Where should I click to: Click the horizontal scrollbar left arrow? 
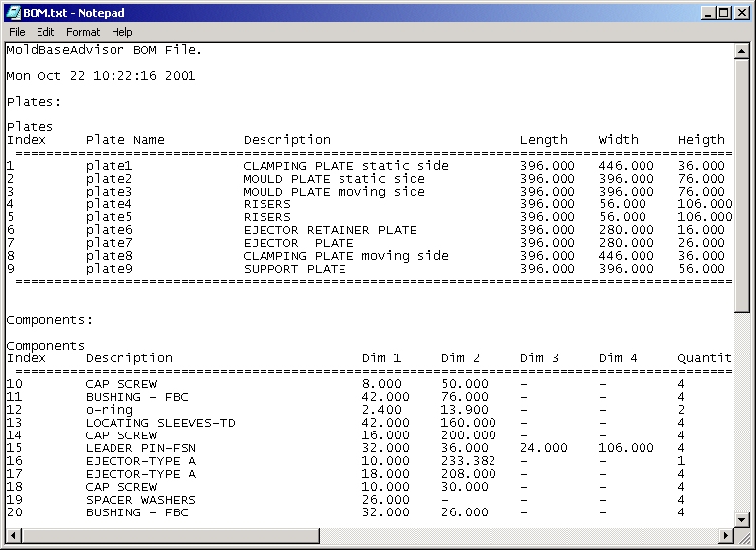point(13,535)
